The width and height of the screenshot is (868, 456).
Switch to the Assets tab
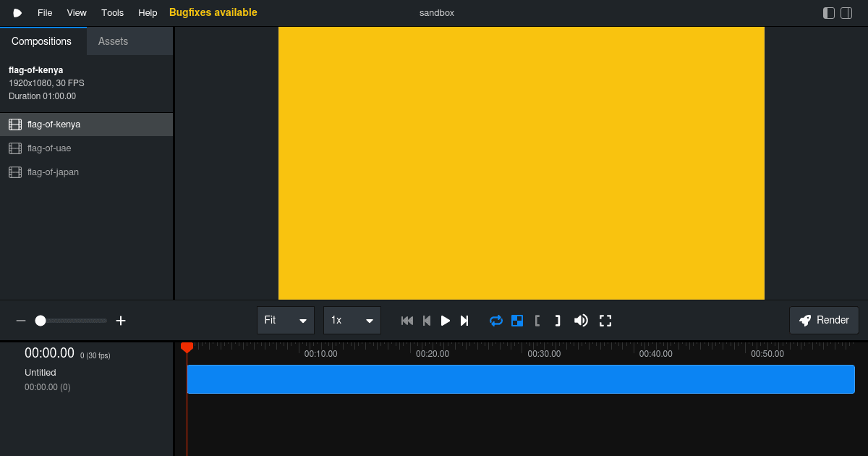(112, 41)
